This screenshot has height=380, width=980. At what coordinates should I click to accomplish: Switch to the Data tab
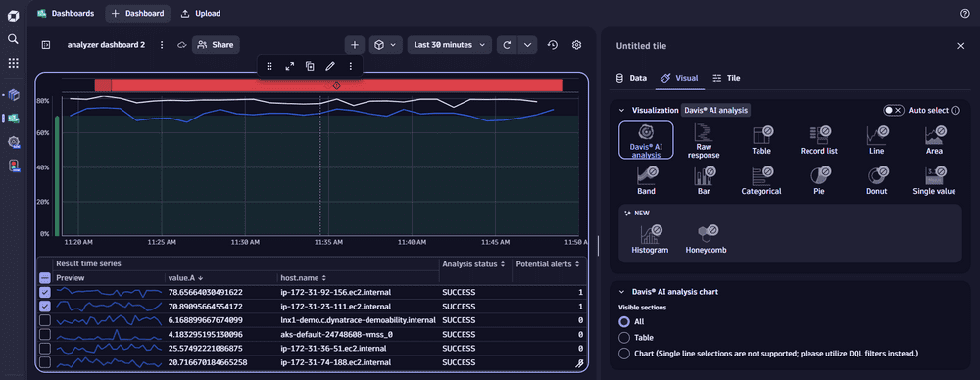[631, 78]
